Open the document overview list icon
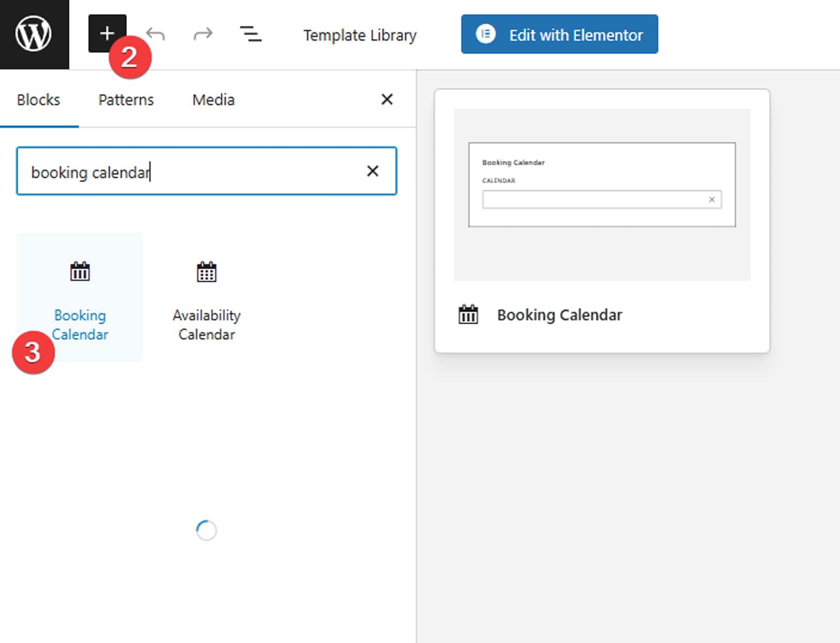Image resolution: width=840 pixels, height=643 pixels. pyautogui.click(x=250, y=34)
